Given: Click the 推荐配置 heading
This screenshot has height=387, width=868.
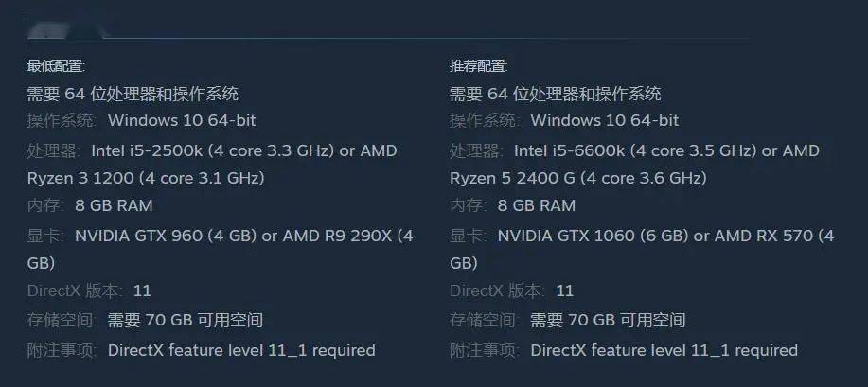Looking at the screenshot, I should tap(479, 66).
